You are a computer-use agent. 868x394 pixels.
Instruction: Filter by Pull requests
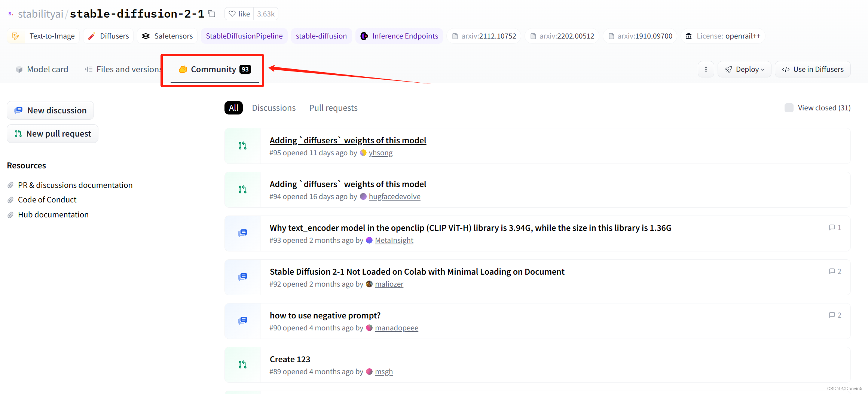pyautogui.click(x=333, y=108)
